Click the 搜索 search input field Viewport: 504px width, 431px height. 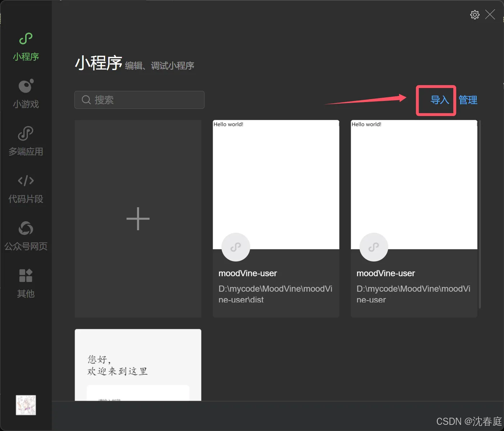click(x=144, y=100)
